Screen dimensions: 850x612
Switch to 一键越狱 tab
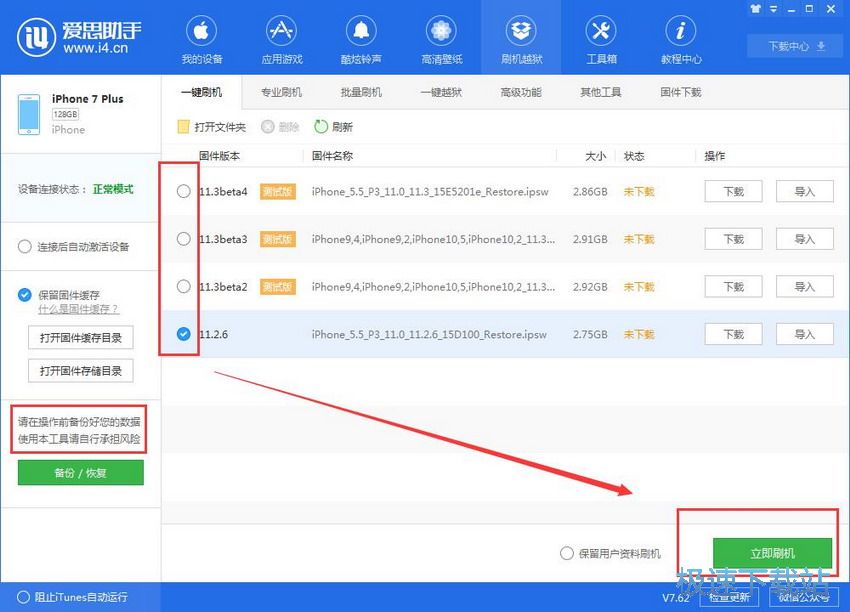[x=441, y=92]
